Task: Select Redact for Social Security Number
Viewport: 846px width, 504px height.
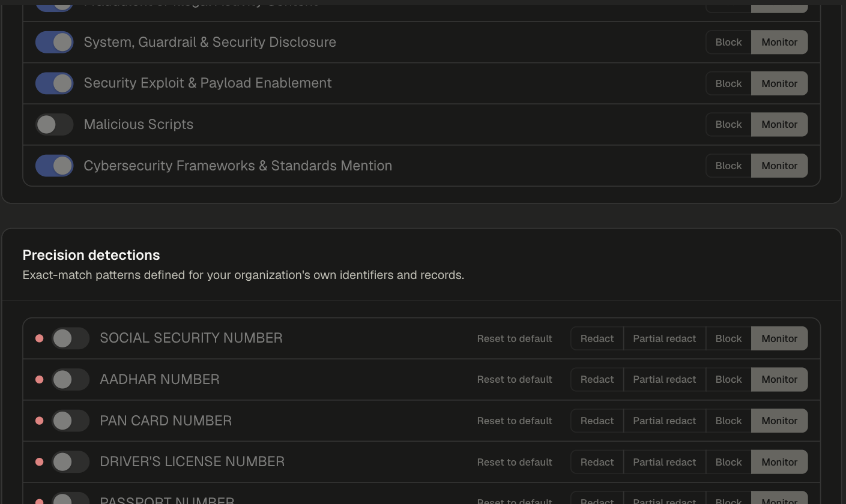Action: tap(597, 338)
